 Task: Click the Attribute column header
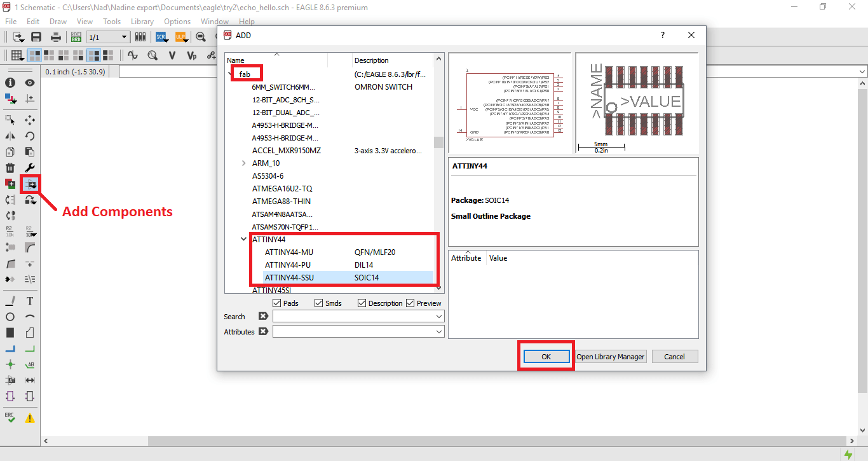467,258
